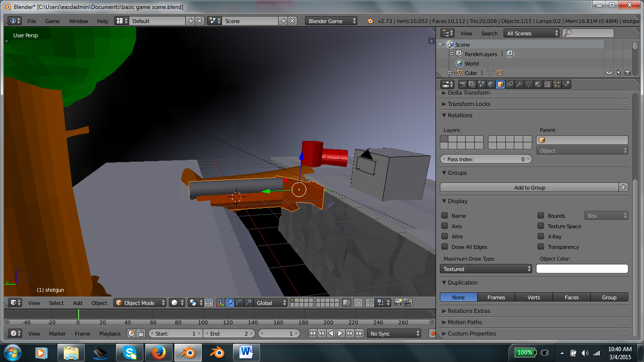The width and height of the screenshot is (644, 362).
Task: Open the Material properties tab (sphere icon)
Action: [538, 84]
